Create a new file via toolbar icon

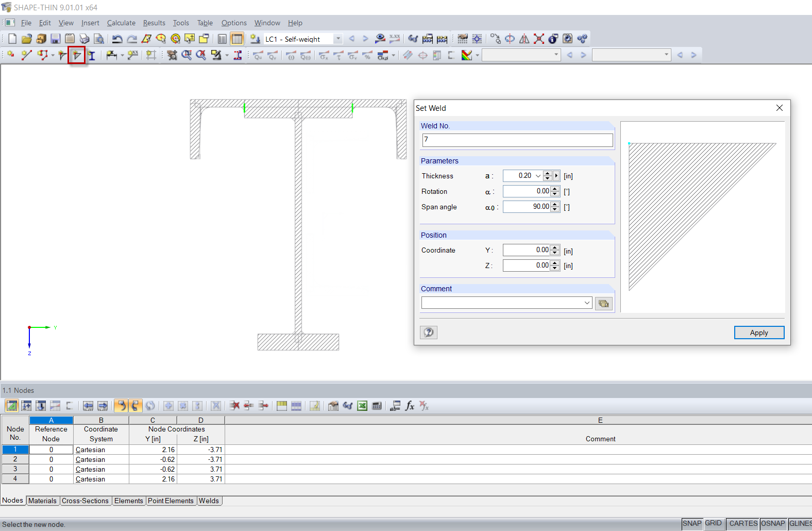point(12,39)
